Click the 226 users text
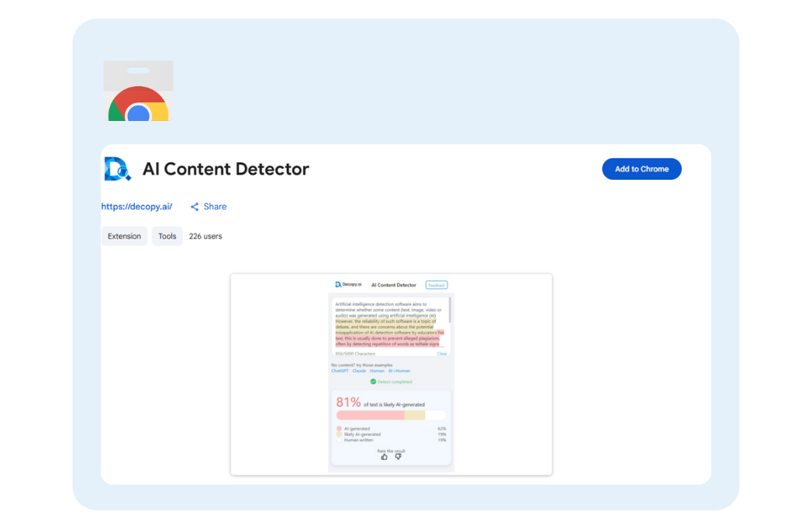Image resolution: width=812 pixels, height=529 pixels. click(x=206, y=237)
